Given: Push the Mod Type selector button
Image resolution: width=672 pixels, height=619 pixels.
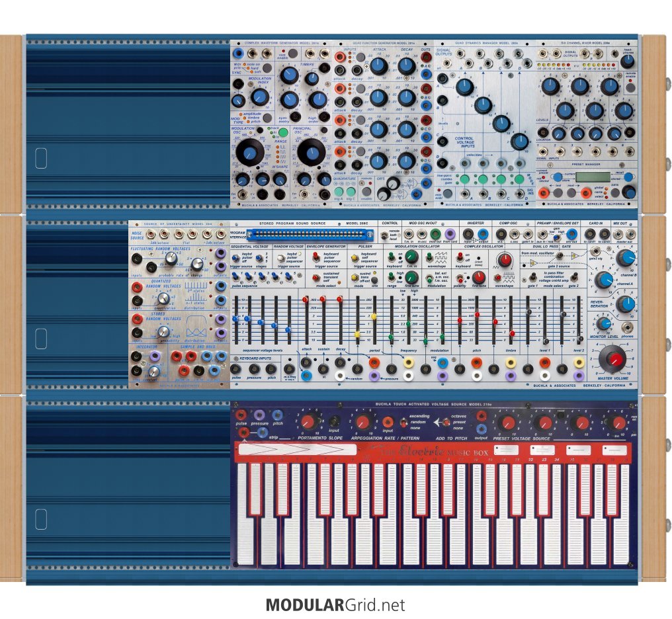Looking at the screenshot, I should (267, 117).
